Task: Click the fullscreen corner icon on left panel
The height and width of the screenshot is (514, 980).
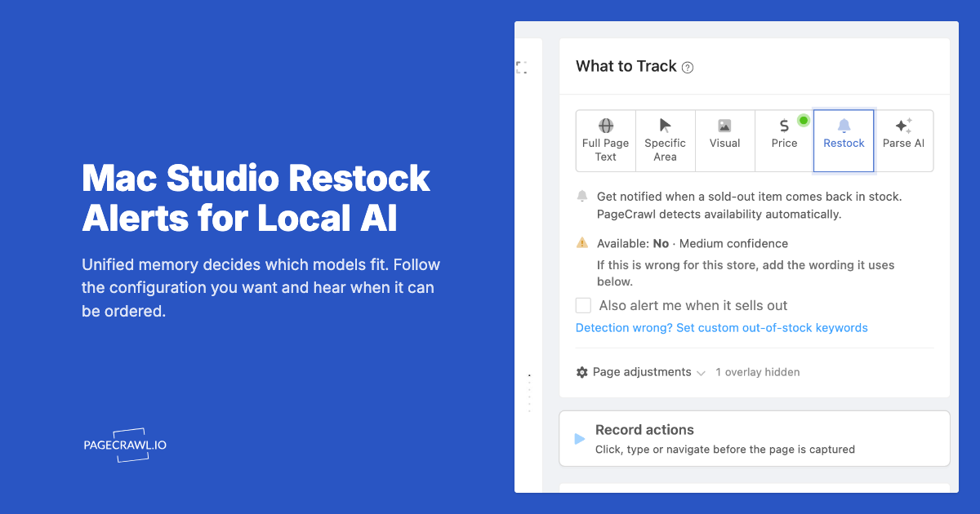Action: point(521,68)
